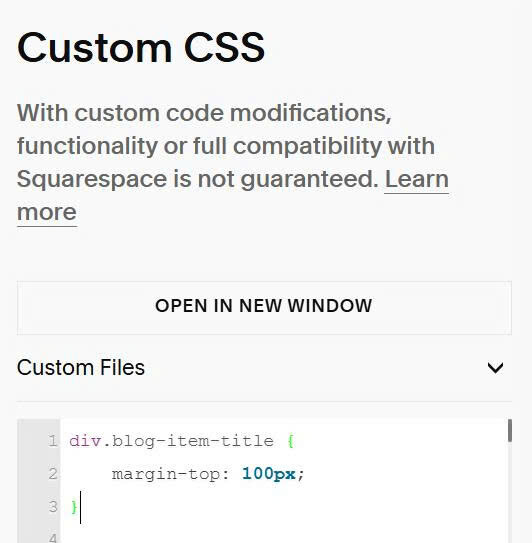This screenshot has height=543, width=532.
Task: Select line number 1 in the gutter
Action: (x=53, y=441)
